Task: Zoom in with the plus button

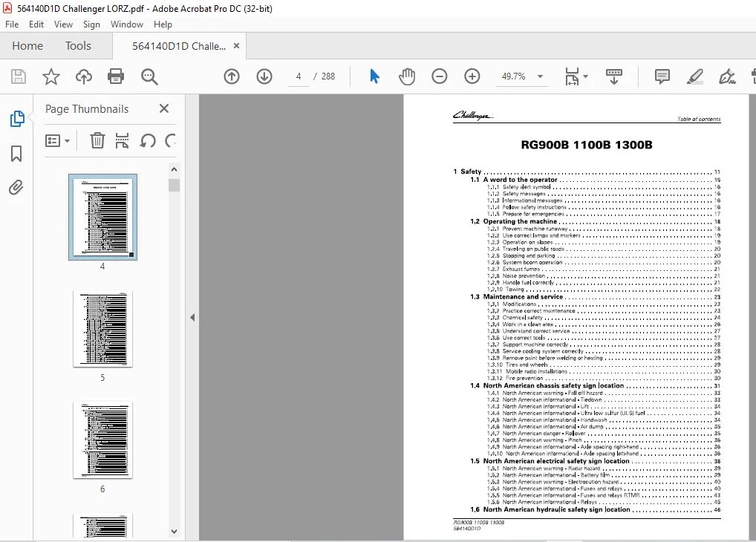Action: (x=472, y=76)
